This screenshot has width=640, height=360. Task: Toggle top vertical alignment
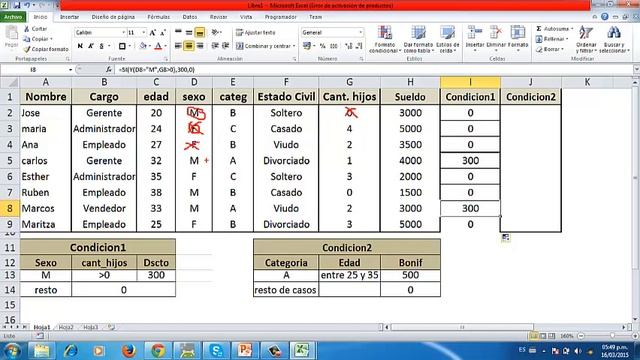click(178, 32)
